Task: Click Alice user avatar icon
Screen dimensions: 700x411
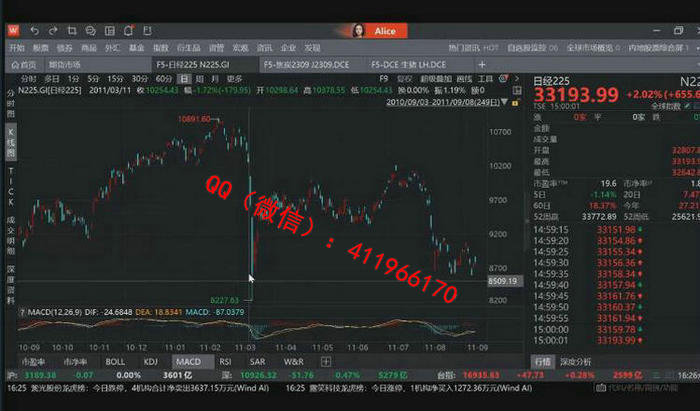Action: [x=357, y=31]
